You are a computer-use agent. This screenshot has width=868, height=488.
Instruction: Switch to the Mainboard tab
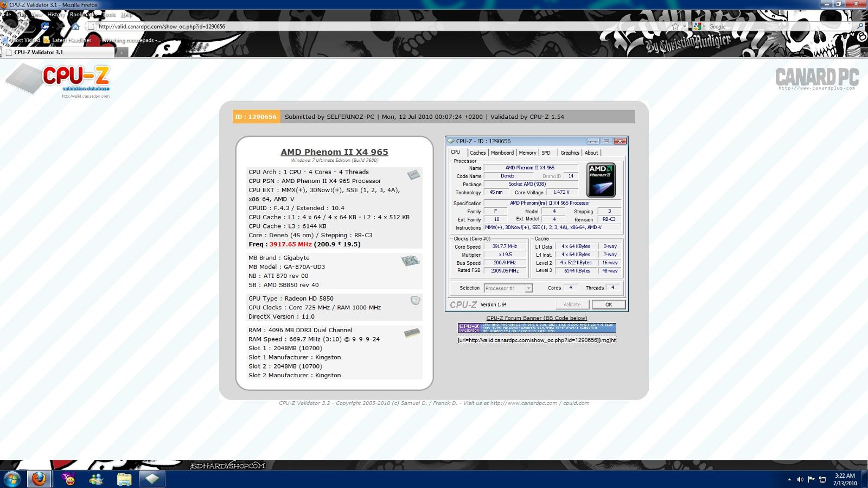502,153
